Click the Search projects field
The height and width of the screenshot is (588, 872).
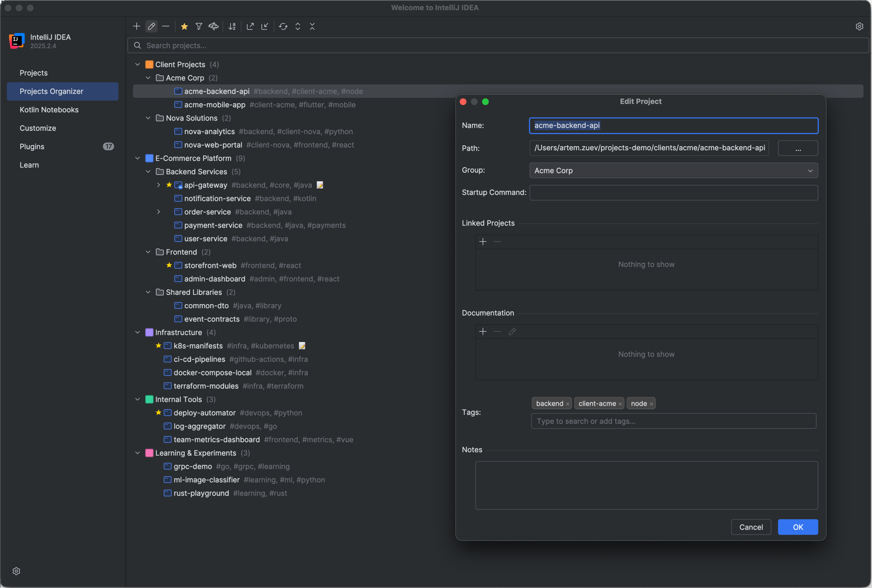[497, 45]
